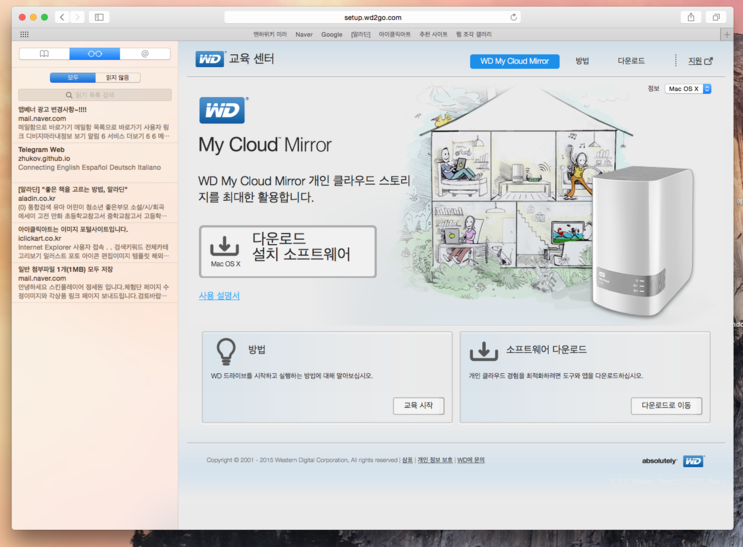Open Telegram Web reading list item

(95, 162)
